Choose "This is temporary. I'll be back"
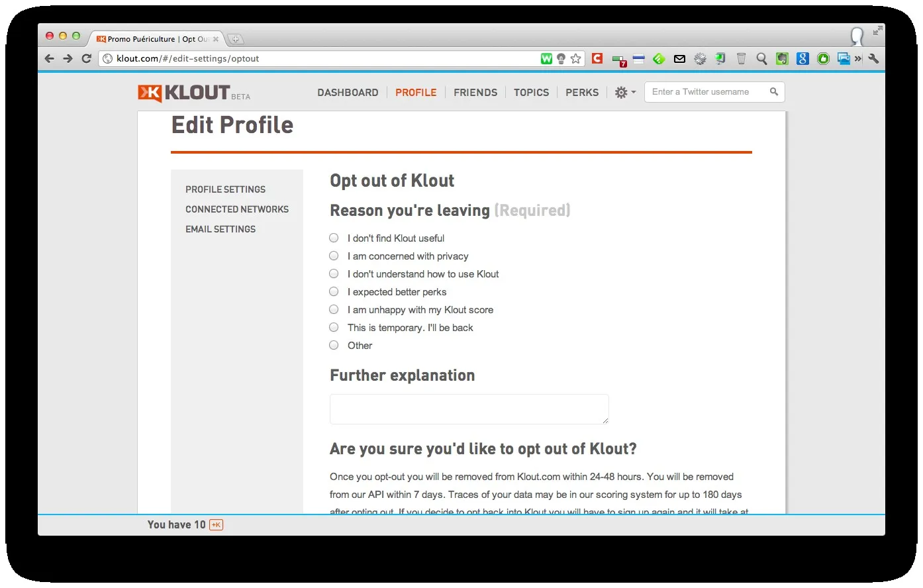 334,327
